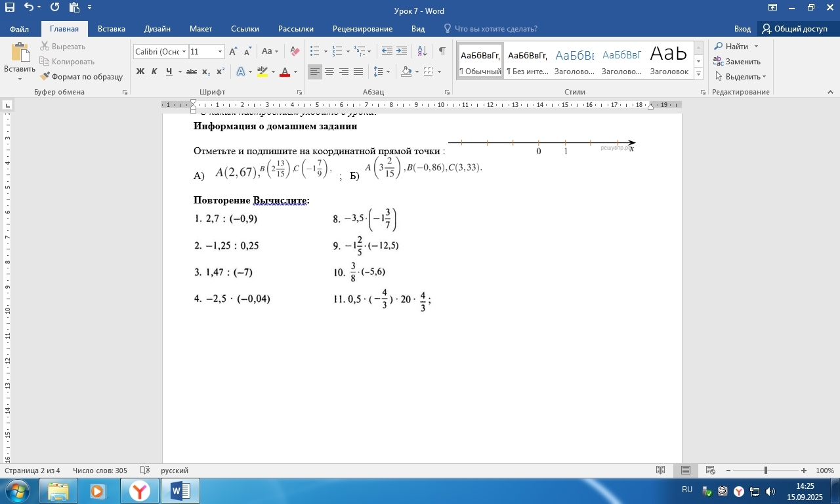The image size is (840, 504).
Task: Apply bullet list formatting icon
Action: (314, 51)
